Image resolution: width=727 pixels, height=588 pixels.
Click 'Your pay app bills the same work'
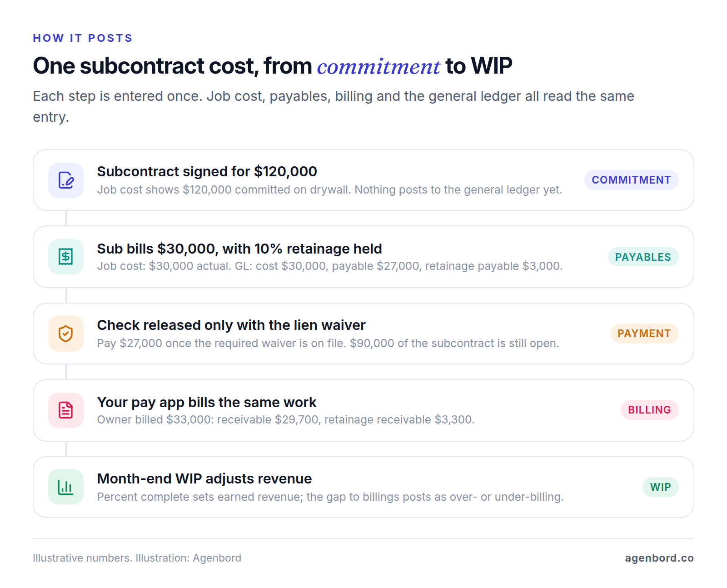click(x=207, y=402)
